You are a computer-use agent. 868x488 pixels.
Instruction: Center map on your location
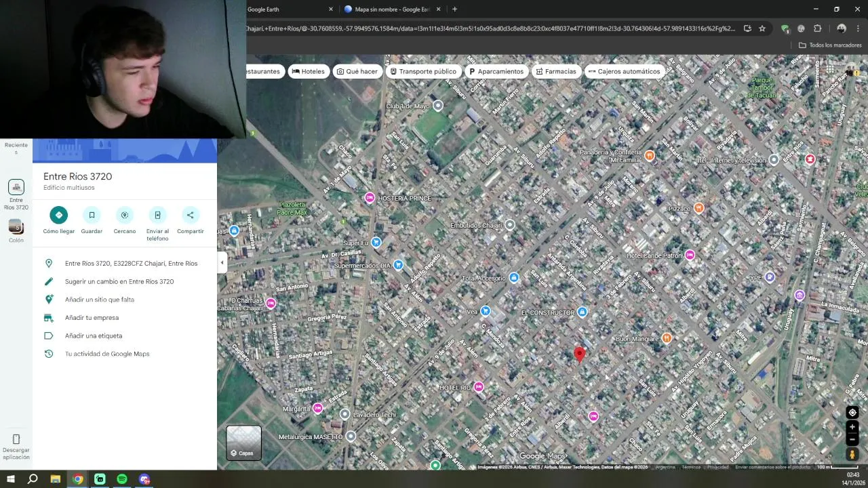pyautogui.click(x=852, y=413)
